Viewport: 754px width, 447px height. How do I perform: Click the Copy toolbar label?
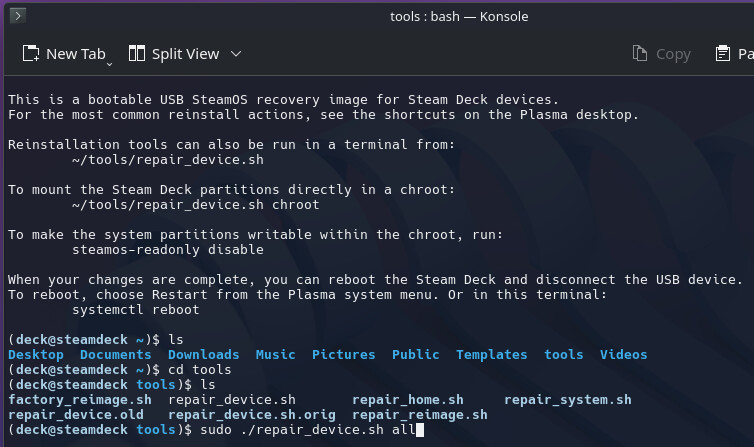pyautogui.click(x=673, y=54)
